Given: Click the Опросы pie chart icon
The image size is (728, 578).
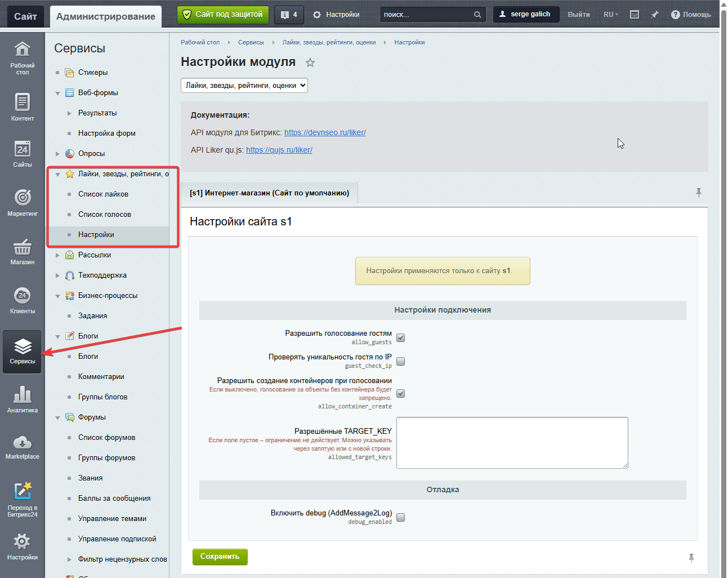Looking at the screenshot, I should click(70, 153).
